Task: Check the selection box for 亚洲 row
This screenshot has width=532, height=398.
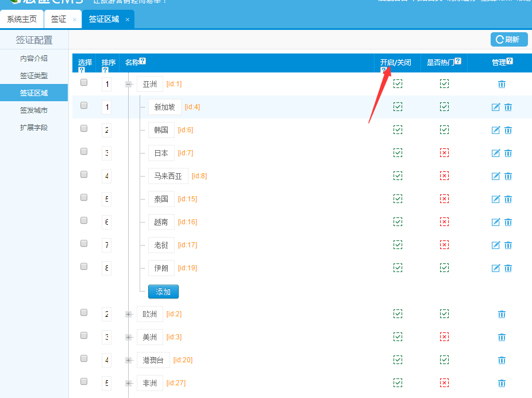Action: (x=84, y=82)
